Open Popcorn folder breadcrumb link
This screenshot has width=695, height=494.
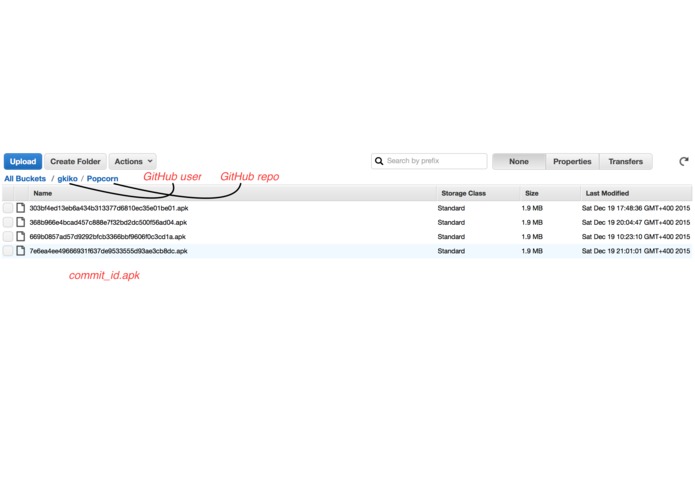tap(102, 179)
